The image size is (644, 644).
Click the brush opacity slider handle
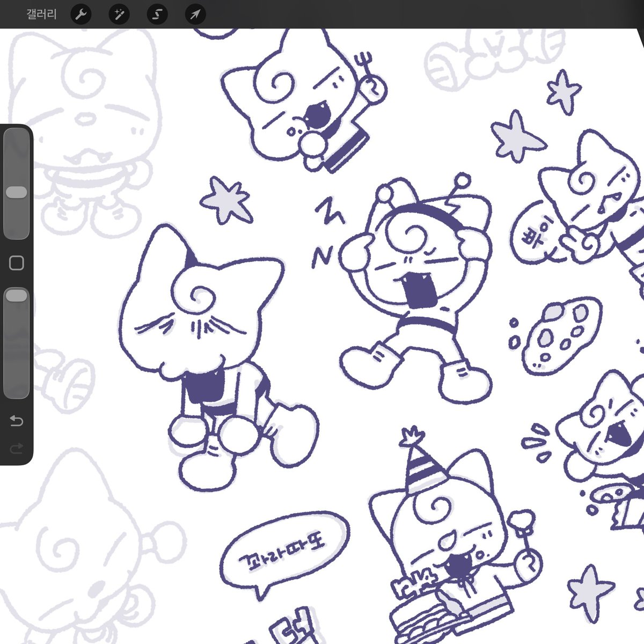tap(16, 295)
